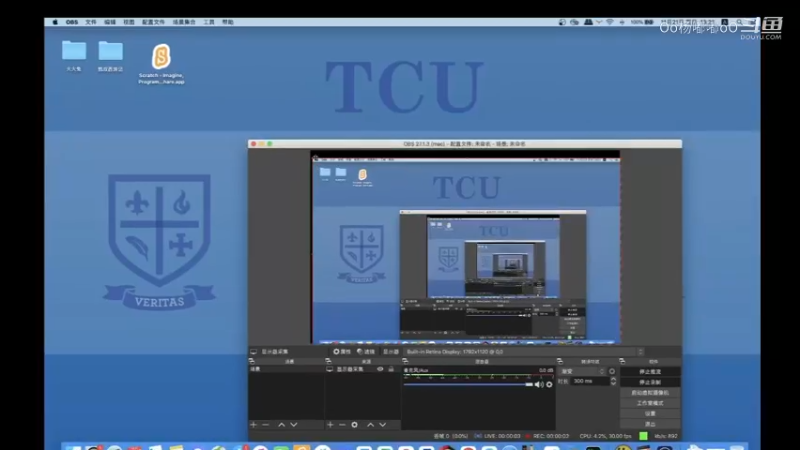Select the 场景 row in the scenes list
This screenshot has width=800, height=450.
(x=286, y=369)
